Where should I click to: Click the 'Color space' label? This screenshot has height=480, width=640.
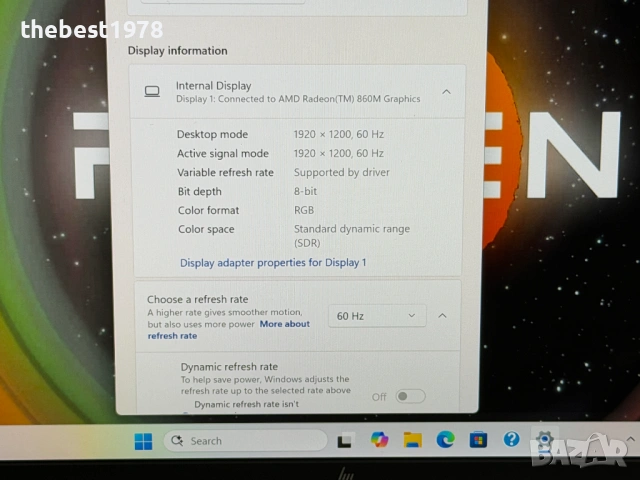point(206,229)
